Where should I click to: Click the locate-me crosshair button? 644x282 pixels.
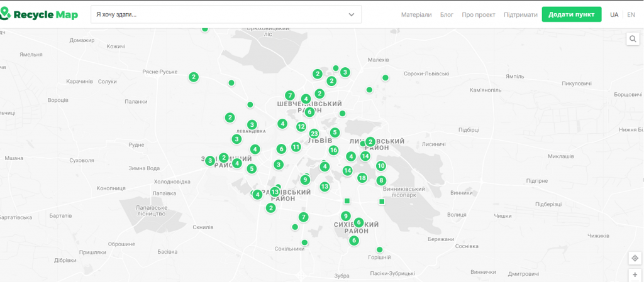tap(635, 258)
